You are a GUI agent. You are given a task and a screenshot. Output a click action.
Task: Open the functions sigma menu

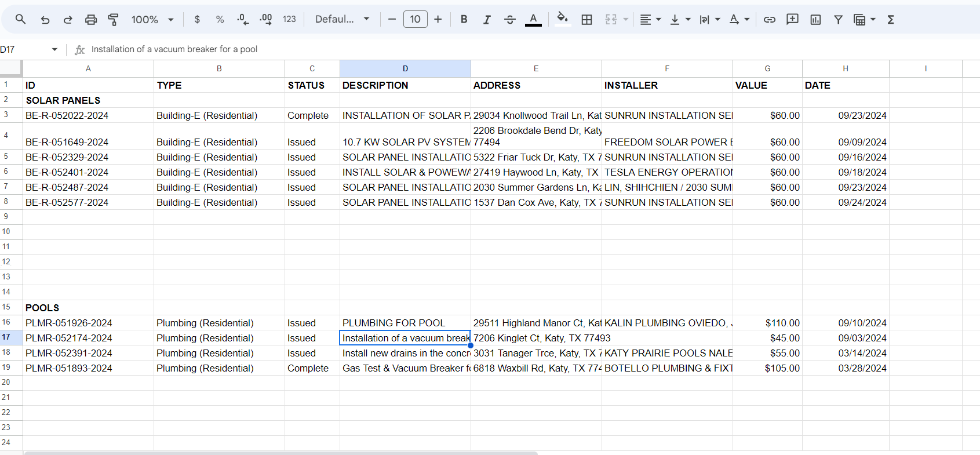(x=891, y=19)
